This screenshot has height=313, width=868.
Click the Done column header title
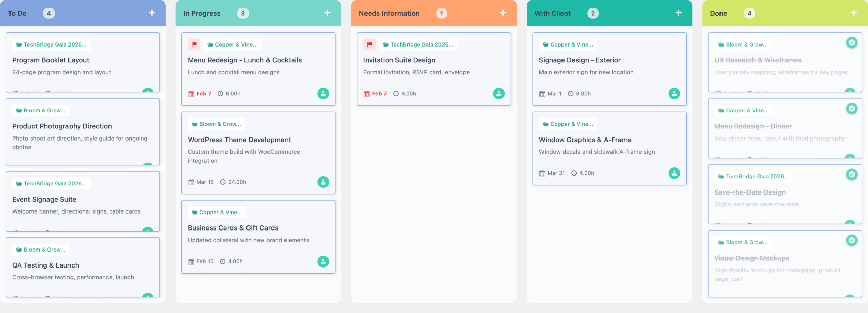tap(718, 13)
